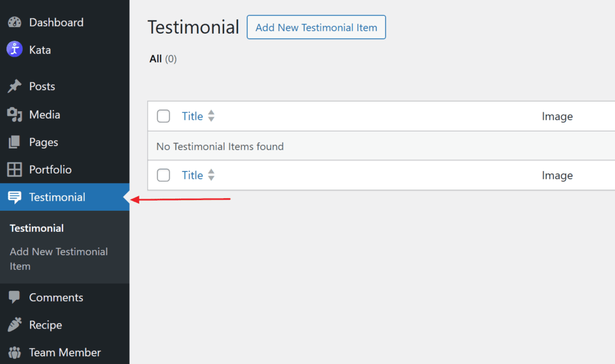Select the Portfolio grid icon
This screenshot has height=364, width=615.
[14, 169]
